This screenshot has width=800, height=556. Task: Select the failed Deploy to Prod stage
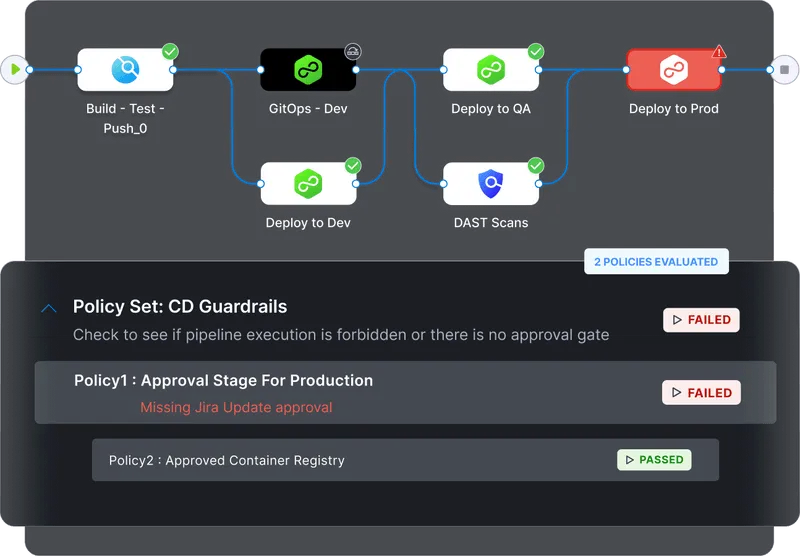click(673, 70)
